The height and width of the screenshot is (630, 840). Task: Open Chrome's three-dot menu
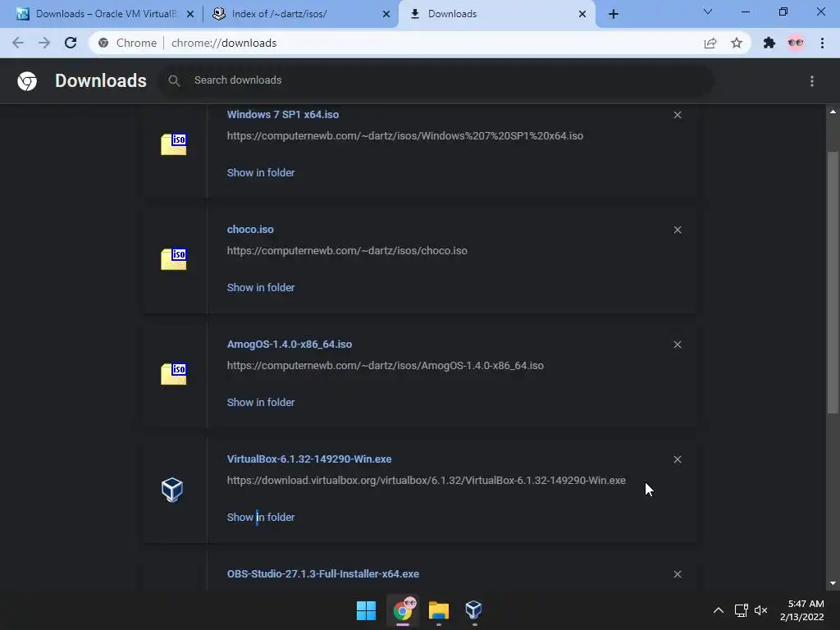coord(822,43)
